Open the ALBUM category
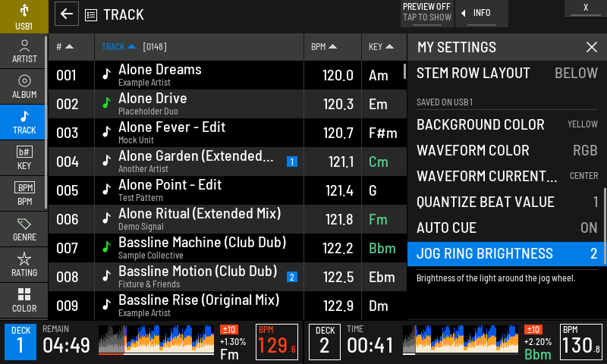The image size is (607, 364). [x=24, y=87]
